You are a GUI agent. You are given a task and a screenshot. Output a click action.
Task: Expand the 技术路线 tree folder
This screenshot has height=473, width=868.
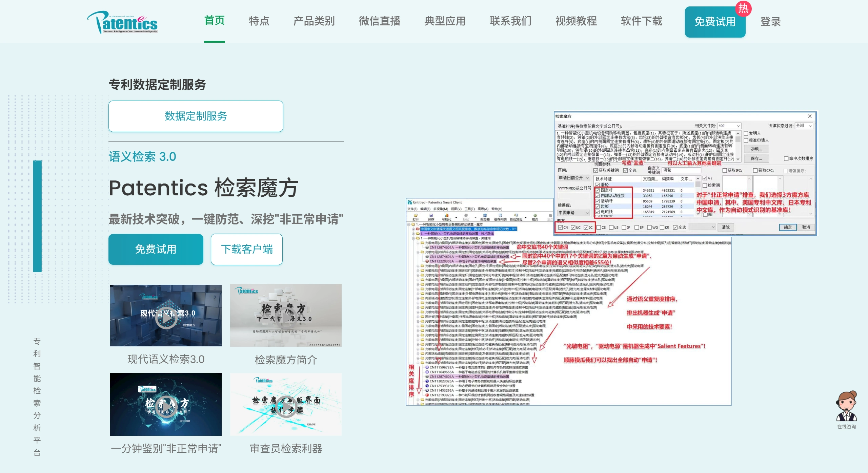413,234
